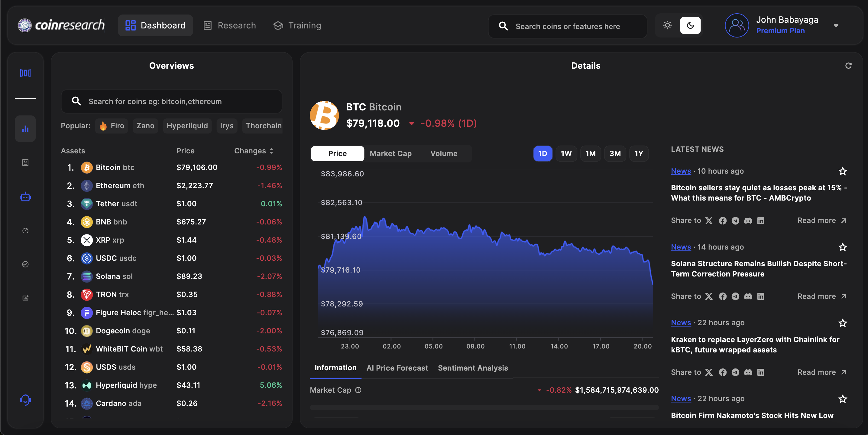The image size is (868, 435).
Task: Open John Babayaga account dropdown
Action: click(836, 25)
